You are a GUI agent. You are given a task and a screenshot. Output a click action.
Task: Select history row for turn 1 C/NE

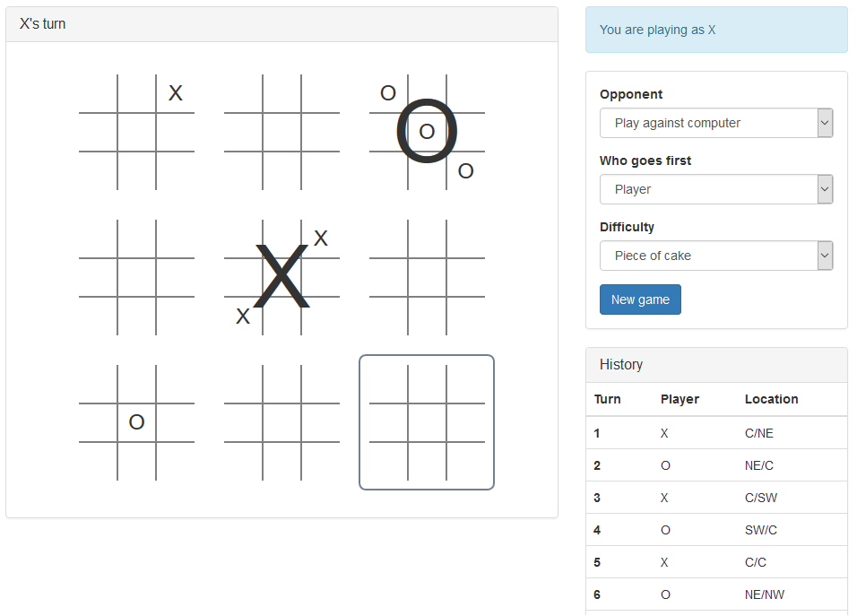(716, 433)
